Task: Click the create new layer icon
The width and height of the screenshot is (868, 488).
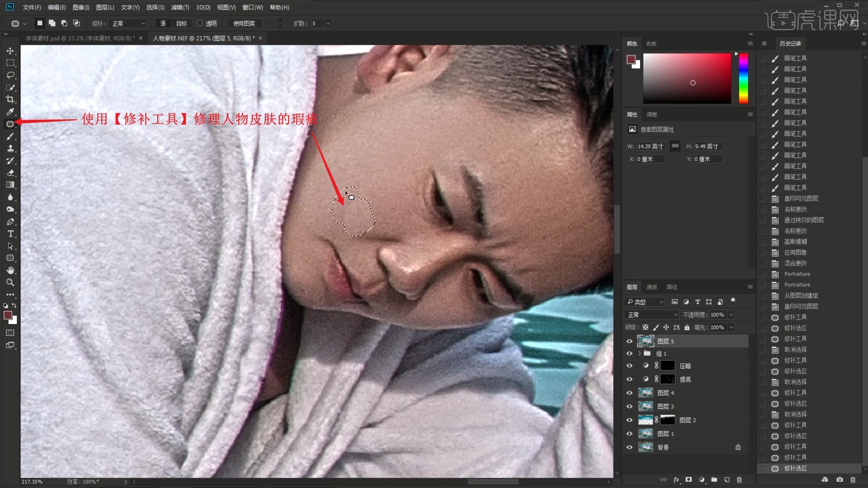Action: tap(726, 480)
